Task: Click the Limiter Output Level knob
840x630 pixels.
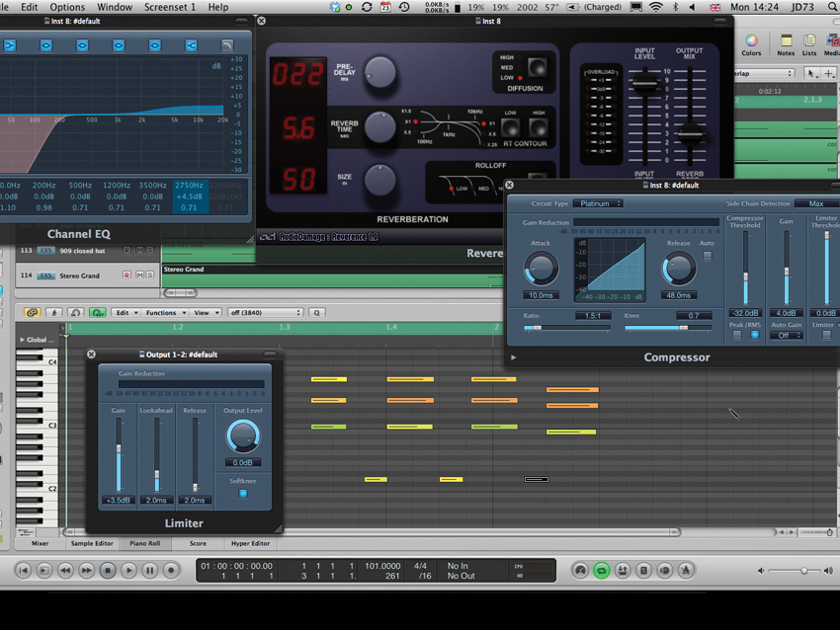Action: pos(243,435)
